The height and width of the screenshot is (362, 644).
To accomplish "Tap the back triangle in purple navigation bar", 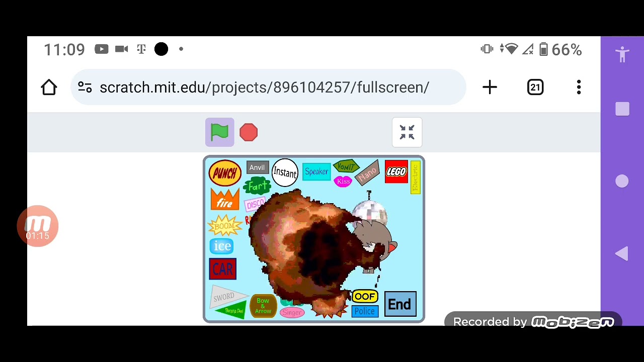I will 622,254.
